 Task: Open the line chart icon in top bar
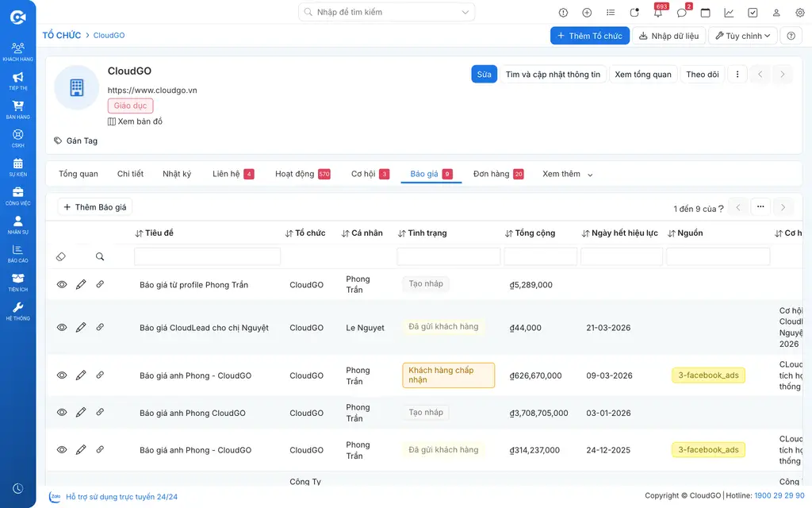click(729, 13)
